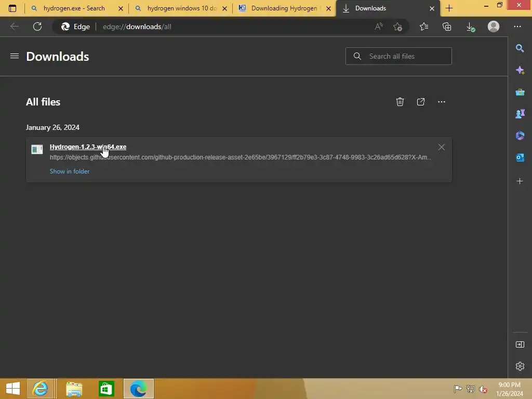Click Show in folder link
Screen dimensions: 532x399
pyautogui.click(x=70, y=171)
